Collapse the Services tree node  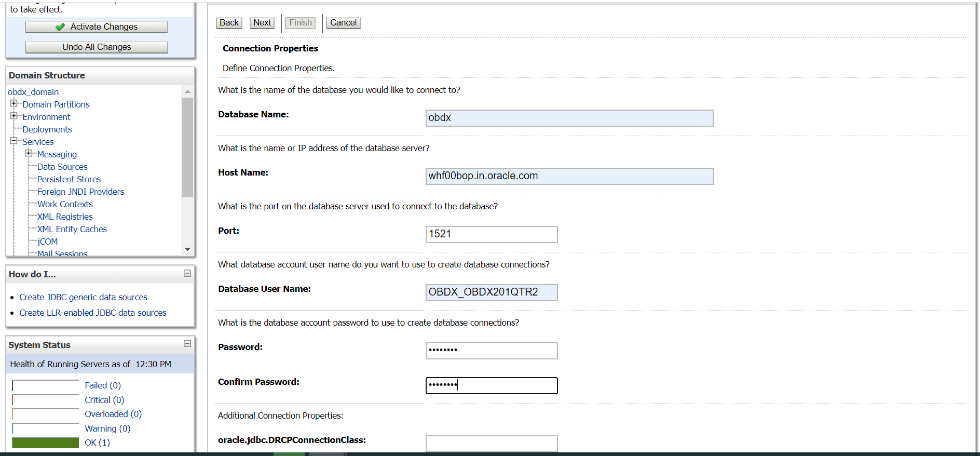point(14,141)
